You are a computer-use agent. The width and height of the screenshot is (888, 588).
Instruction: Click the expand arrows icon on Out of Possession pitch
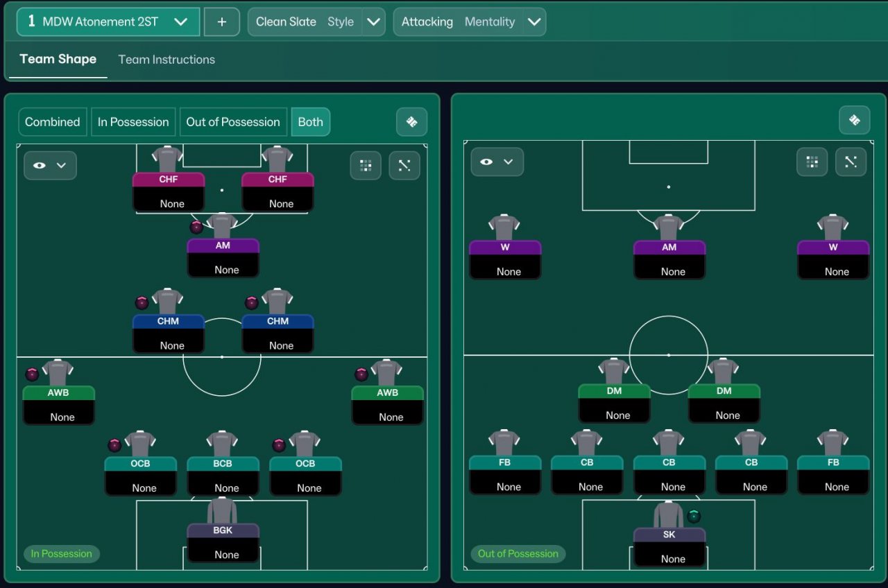851,162
